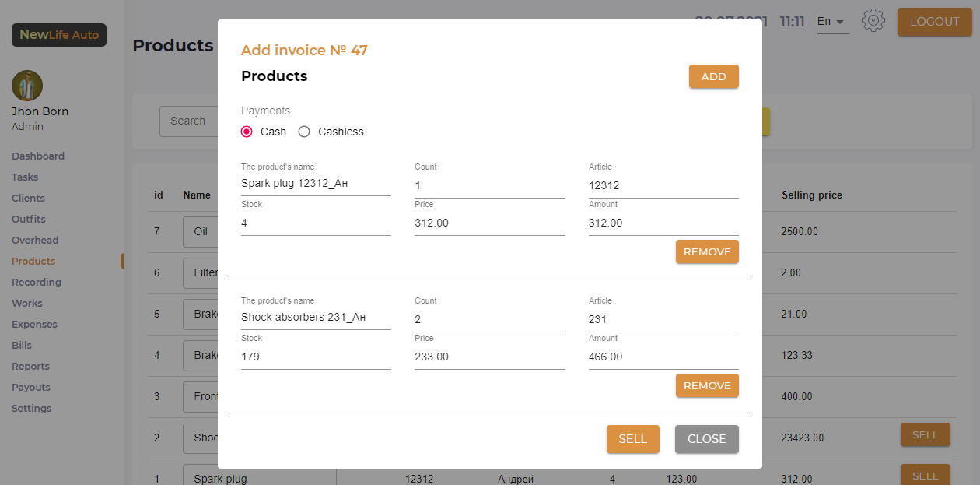The height and width of the screenshot is (485, 980).
Task: Select the Cashless payment option
Action: (x=305, y=132)
